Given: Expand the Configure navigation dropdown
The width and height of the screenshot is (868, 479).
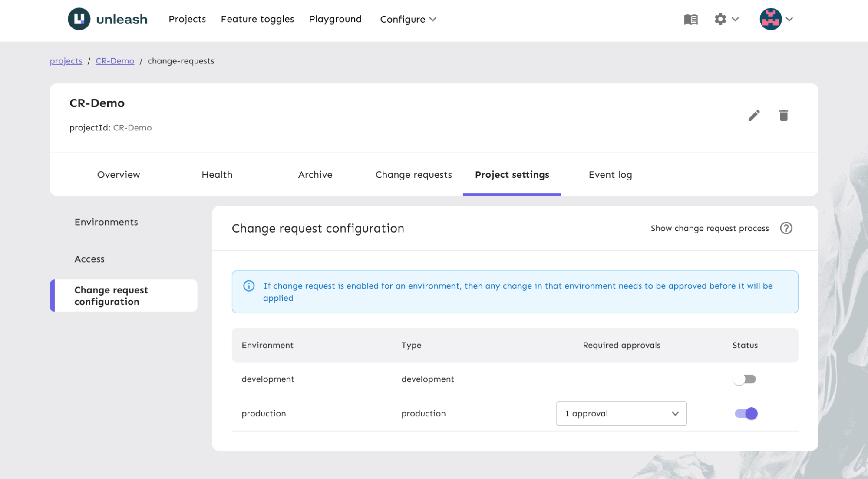Looking at the screenshot, I should point(407,19).
